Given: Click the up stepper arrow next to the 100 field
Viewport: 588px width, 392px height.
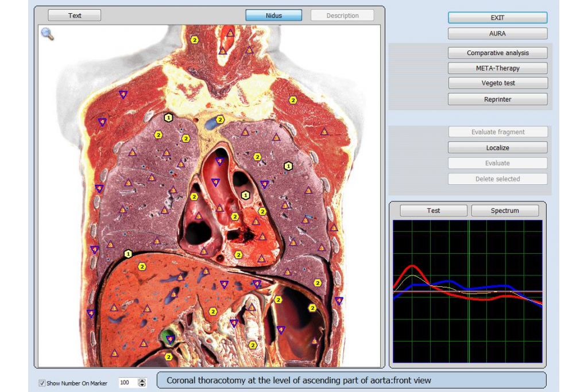Looking at the screenshot, I should (141, 380).
